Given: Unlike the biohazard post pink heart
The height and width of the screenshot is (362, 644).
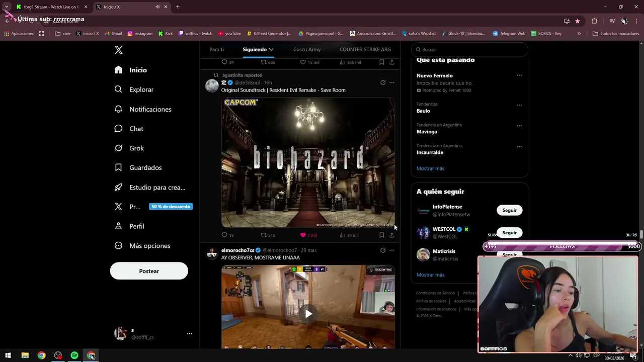Looking at the screenshot, I should (303, 235).
